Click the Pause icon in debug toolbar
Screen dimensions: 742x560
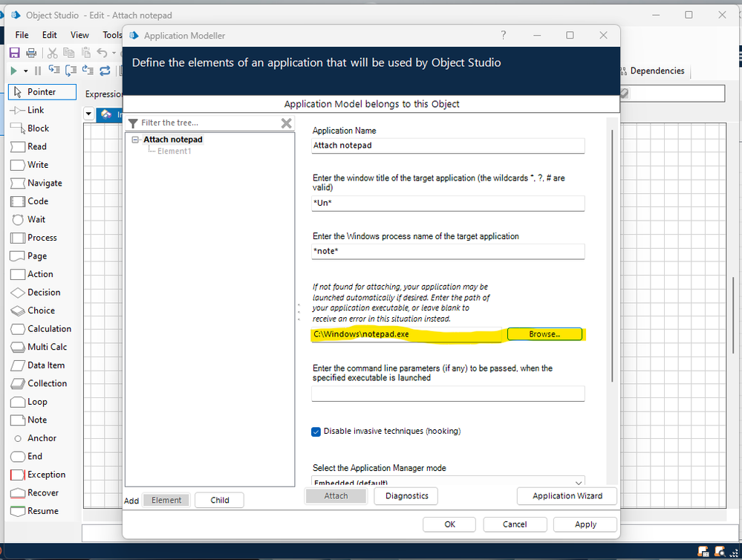click(38, 71)
